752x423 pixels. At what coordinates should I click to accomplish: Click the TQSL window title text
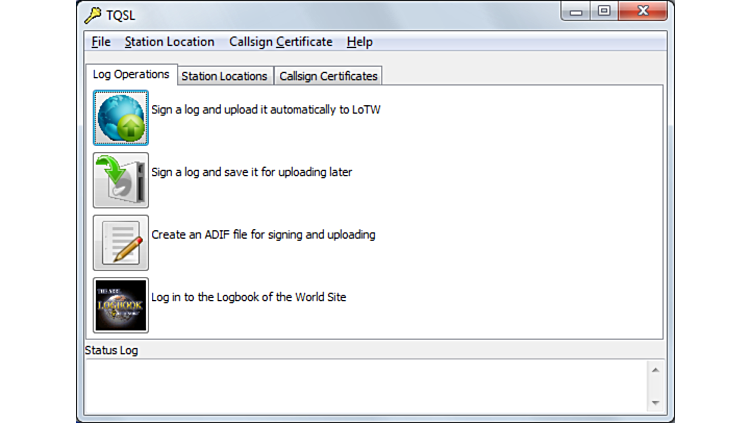(x=122, y=13)
